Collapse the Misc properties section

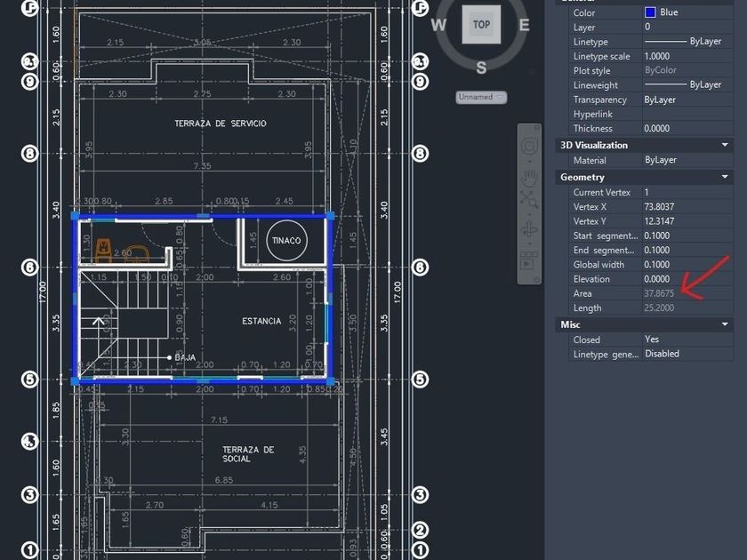(725, 325)
